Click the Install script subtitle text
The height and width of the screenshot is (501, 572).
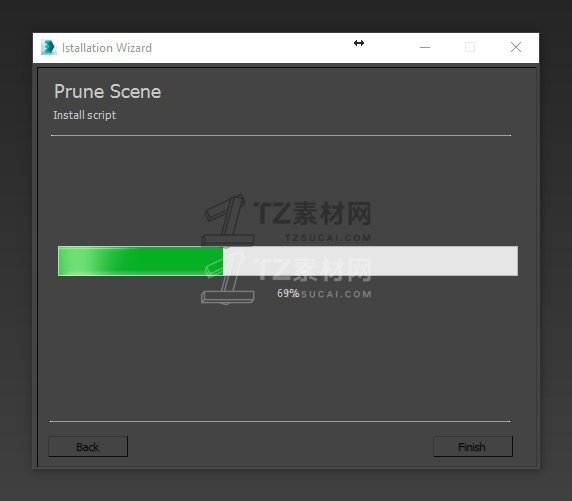(85, 115)
